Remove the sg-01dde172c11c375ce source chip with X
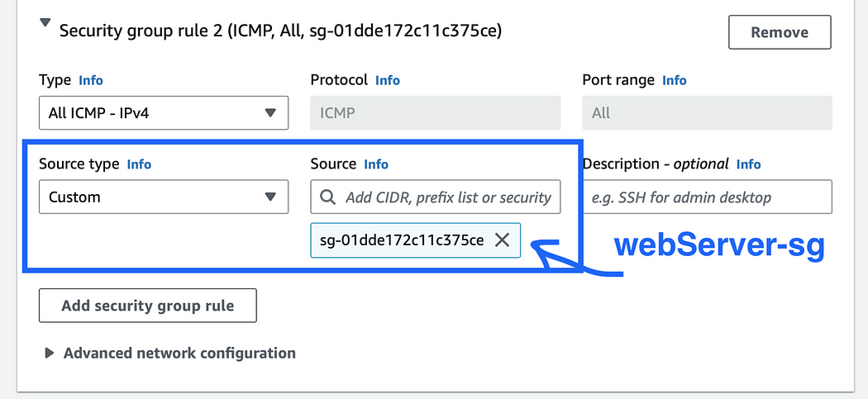The height and width of the screenshot is (399, 868). 502,240
